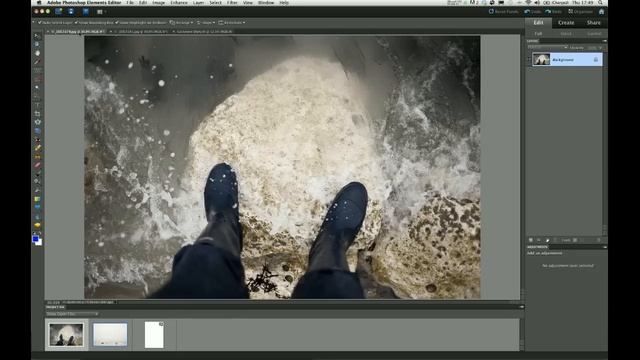Open the Align dropdown in options bar
The image size is (640, 360).
tap(206, 22)
